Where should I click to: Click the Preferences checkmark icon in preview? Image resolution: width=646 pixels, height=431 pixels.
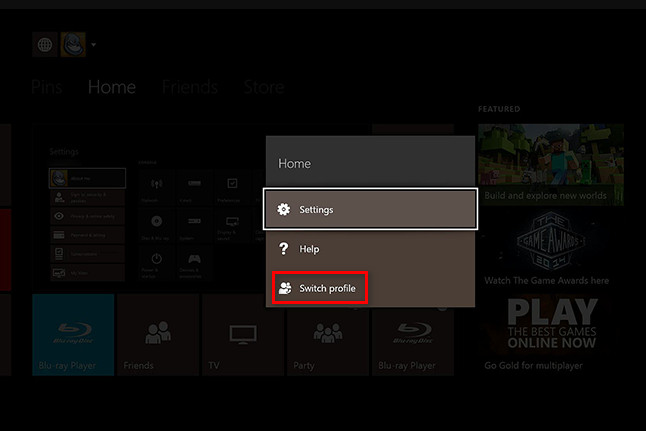232,183
